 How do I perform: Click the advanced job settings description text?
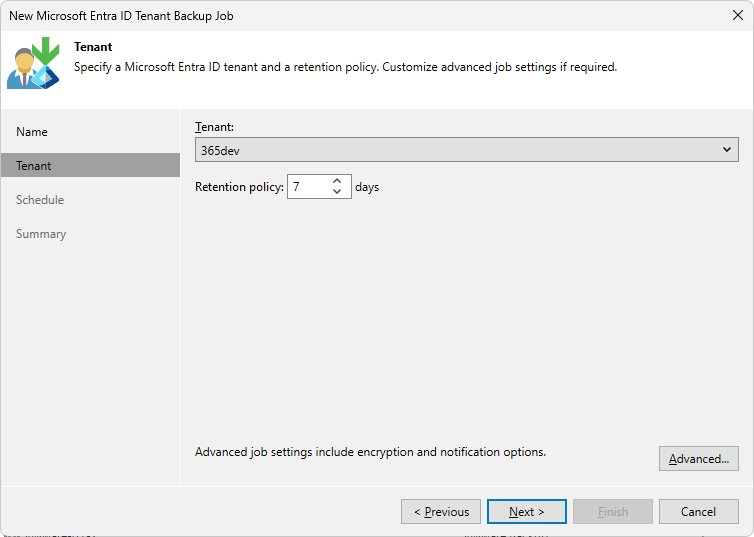(x=370, y=452)
